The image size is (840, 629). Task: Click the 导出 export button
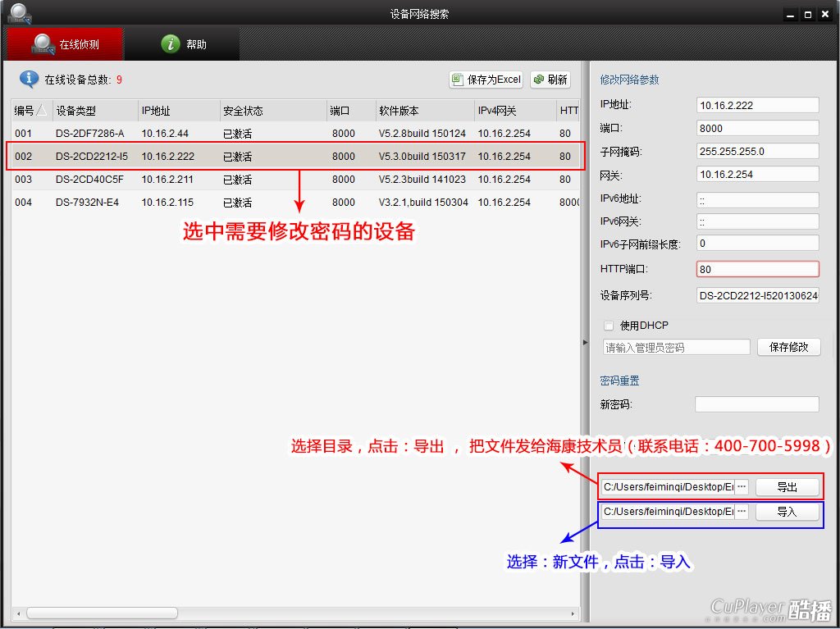[x=787, y=487]
